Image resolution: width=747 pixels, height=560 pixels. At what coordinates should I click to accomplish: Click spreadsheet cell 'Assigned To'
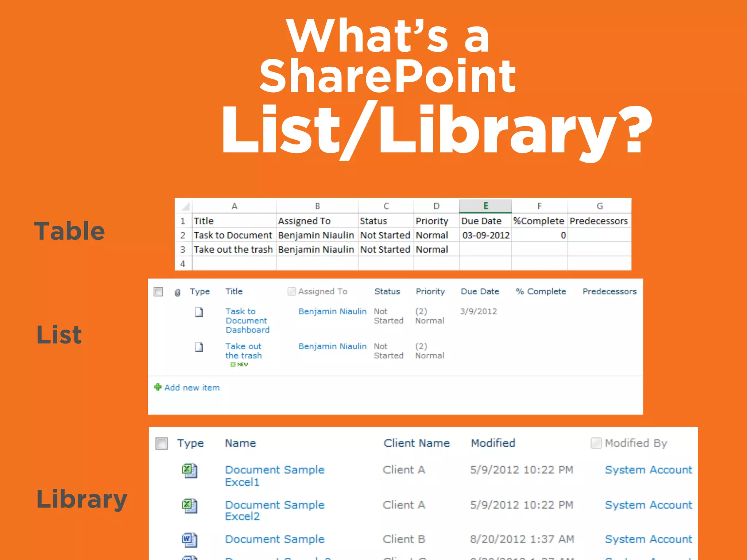(317, 221)
